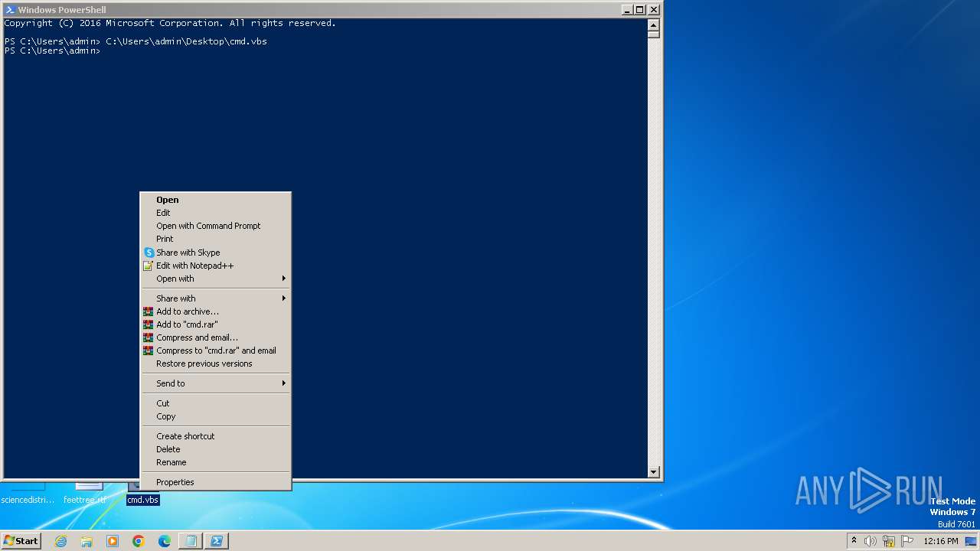Screen dimensions: 980x551
Task: Click the Notepad++ icon in the context menu
Action: (149, 266)
